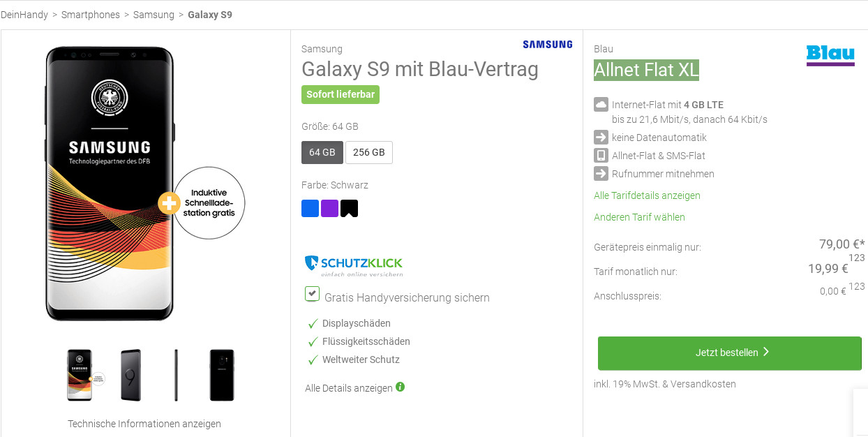Viewport: 868px width, 437px height.
Task: Select the 256 GB storage option
Action: click(x=369, y=152)
